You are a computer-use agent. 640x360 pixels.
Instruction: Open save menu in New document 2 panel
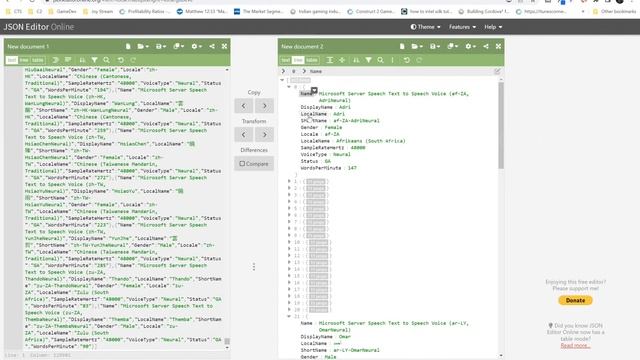click(435, 47)
